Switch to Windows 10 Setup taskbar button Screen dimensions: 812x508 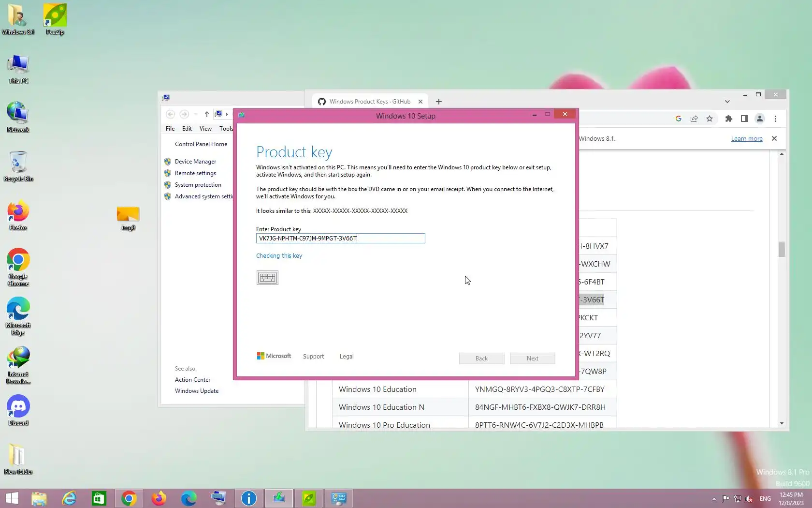(x=279, y=498)
